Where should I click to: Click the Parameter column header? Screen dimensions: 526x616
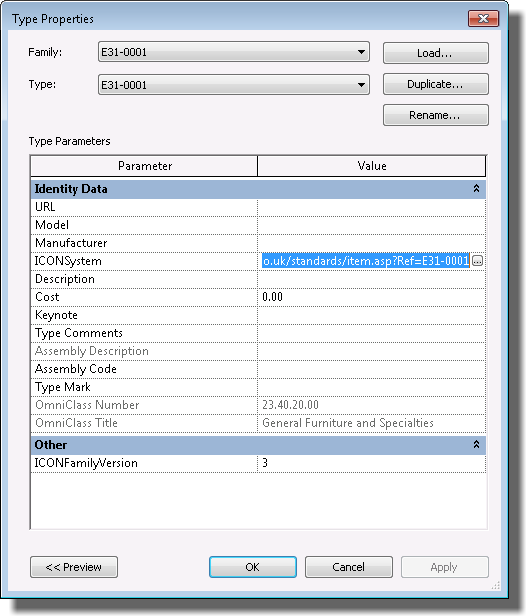(144, 166)
